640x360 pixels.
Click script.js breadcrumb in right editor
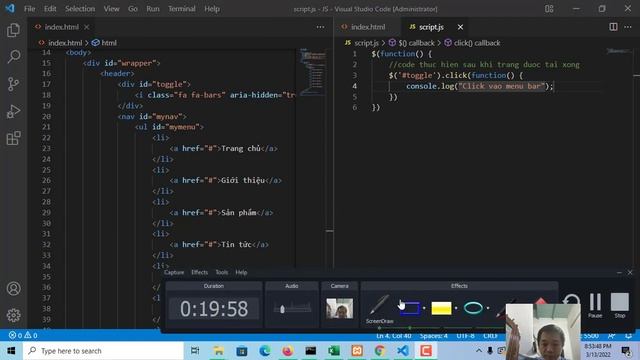pyautogui.click(x=362, y=43)
